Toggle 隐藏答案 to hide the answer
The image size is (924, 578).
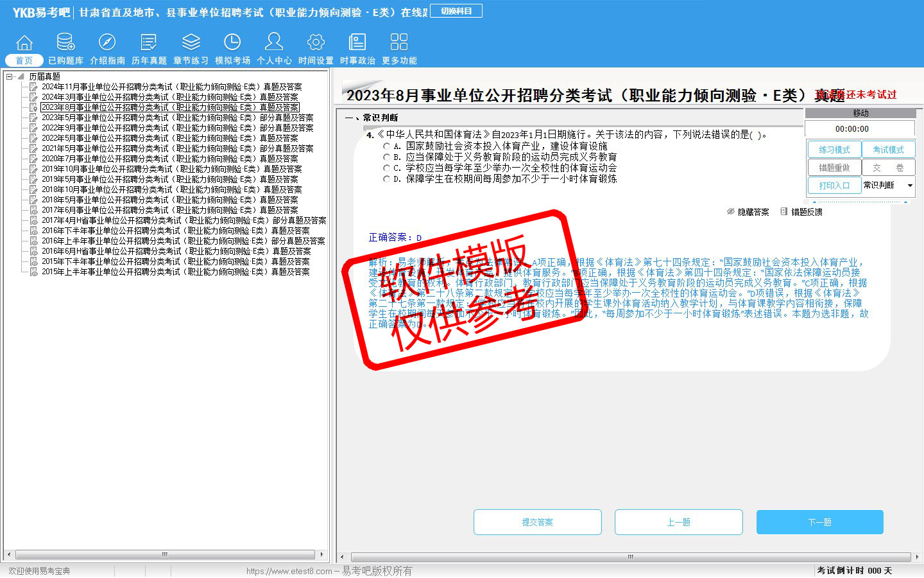pyautogui.click(x=748, y=212)
